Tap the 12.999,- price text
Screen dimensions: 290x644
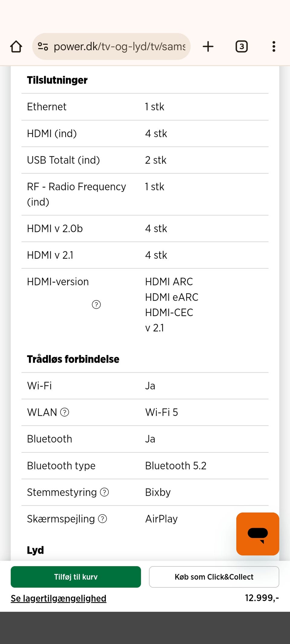click(262, 598)
